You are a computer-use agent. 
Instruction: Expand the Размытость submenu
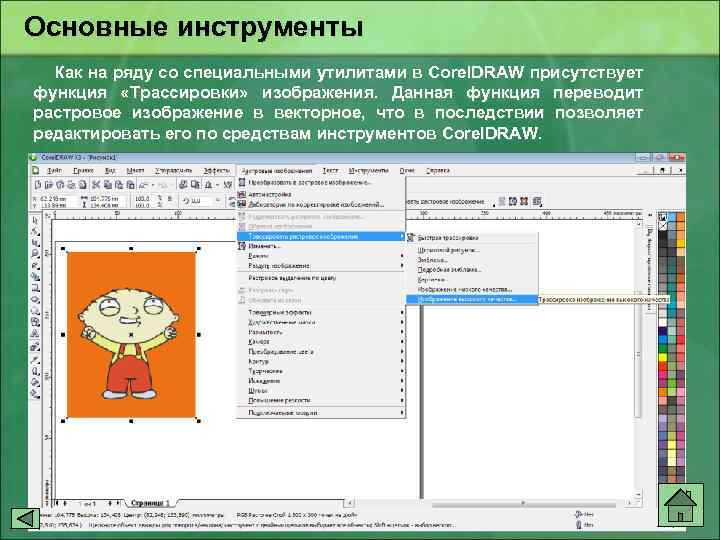pos(321,332)
